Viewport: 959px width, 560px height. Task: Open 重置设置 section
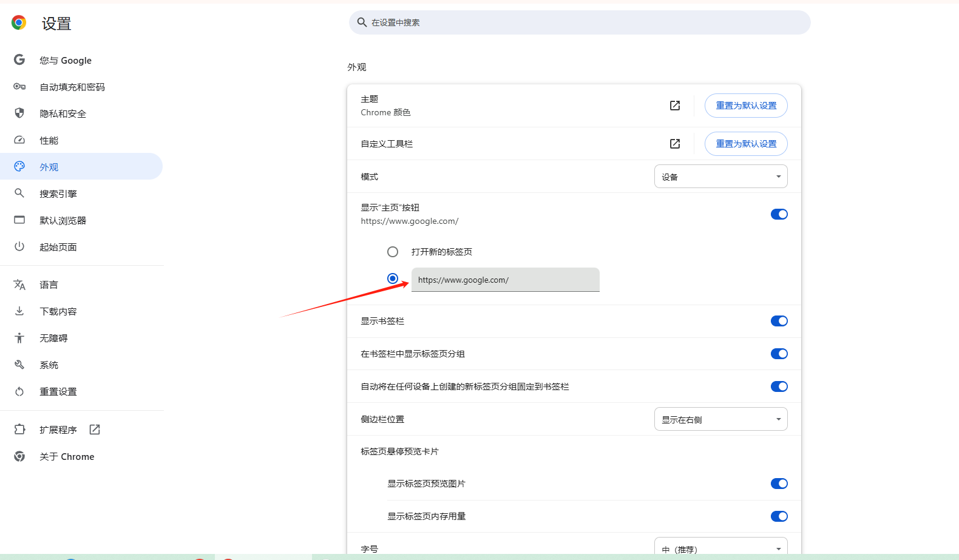pyautogui.click(x=81, y=391)
